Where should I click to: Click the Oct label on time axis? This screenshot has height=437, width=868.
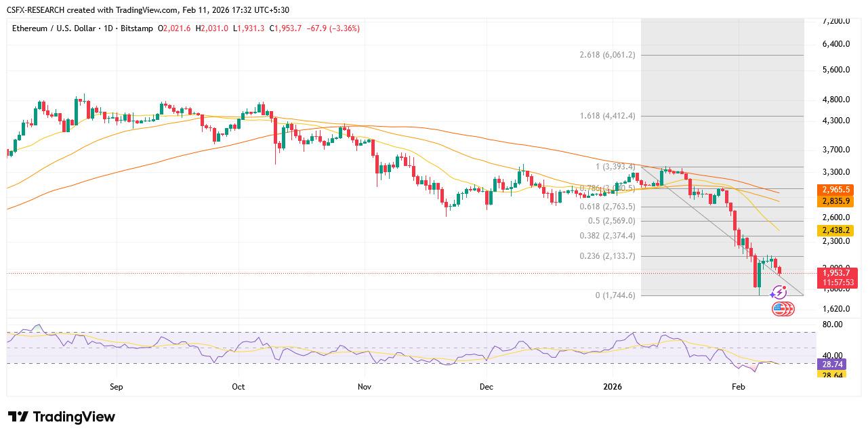coord(238,387)
